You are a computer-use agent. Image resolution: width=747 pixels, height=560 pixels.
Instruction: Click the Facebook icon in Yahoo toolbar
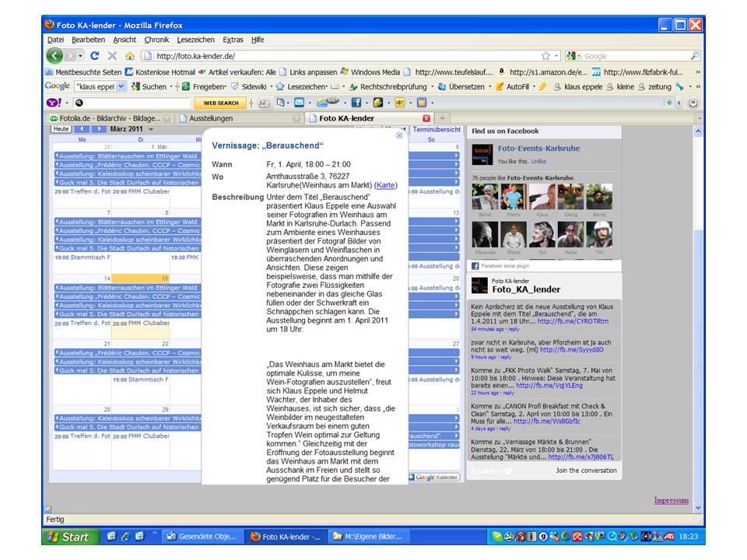coord(356,103)
